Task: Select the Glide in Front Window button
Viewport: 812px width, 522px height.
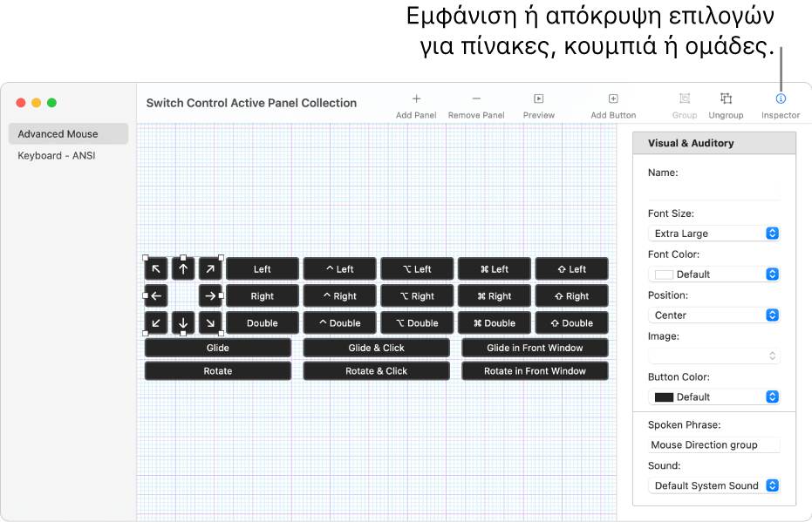Action: tap(535, 348)
